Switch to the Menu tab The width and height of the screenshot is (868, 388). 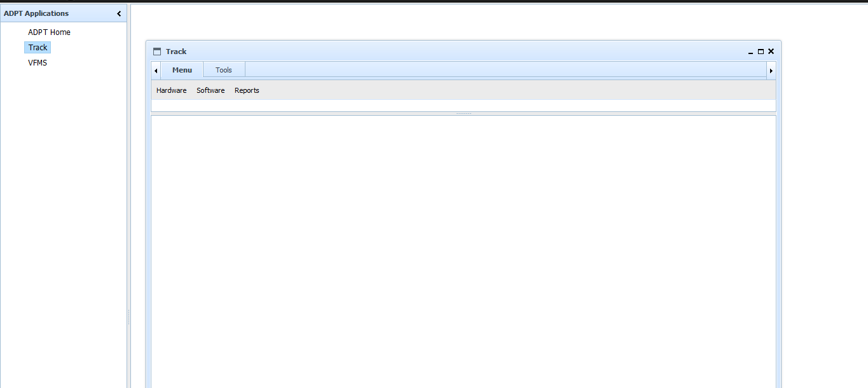pyautogui.click(x=182, y=70)
